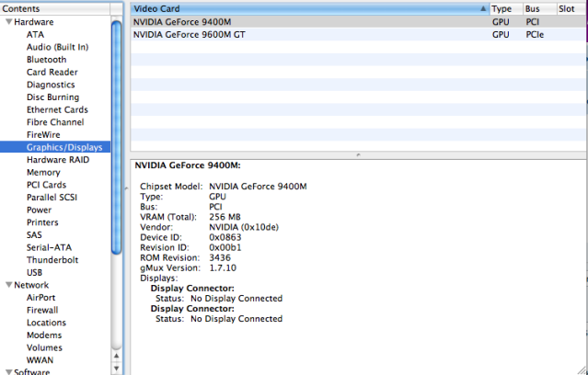Select Serial-ATA item
Viewport: 588px width, 375px height.
point(49,247)
